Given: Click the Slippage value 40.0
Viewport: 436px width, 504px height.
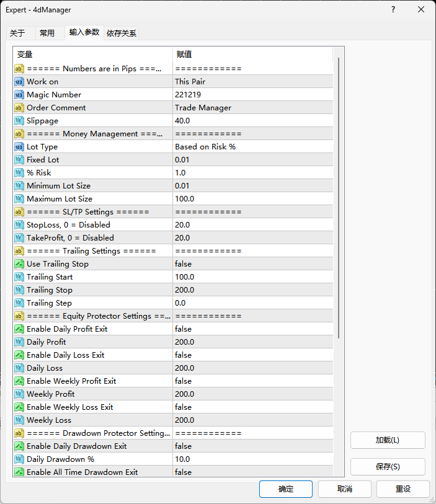Looking at the screenshot, I should pos(182,121).
